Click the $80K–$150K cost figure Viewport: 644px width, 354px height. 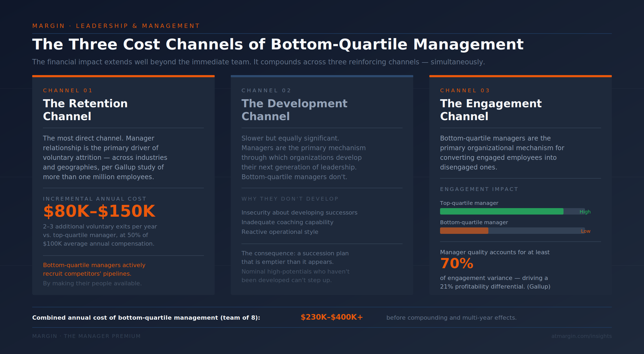point(99,211)
